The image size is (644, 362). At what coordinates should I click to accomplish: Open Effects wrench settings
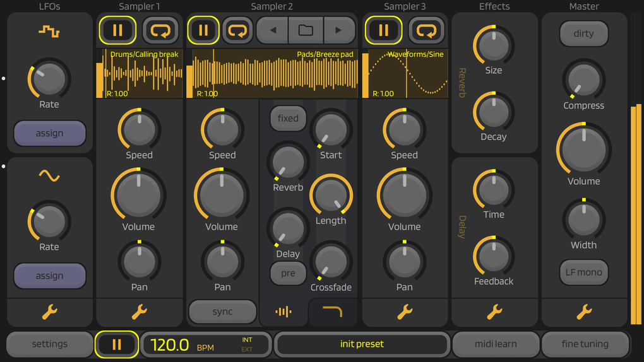point(494,312)
